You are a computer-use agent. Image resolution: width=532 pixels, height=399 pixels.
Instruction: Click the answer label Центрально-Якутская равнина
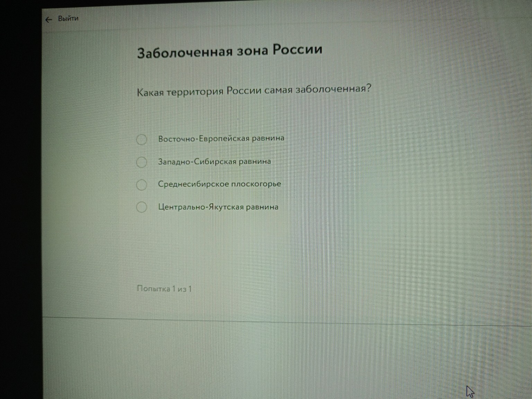pyautogui.click(x=218, y=207)
